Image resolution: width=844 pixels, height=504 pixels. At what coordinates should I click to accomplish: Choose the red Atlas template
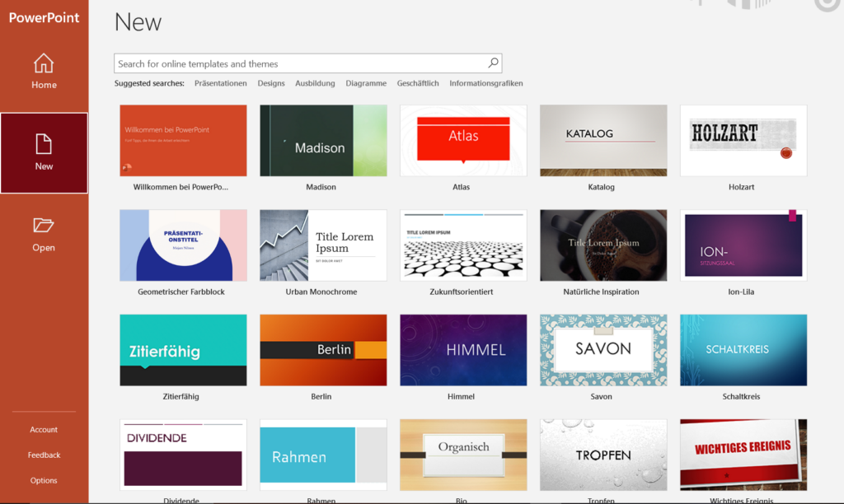[x=463, y=141]
